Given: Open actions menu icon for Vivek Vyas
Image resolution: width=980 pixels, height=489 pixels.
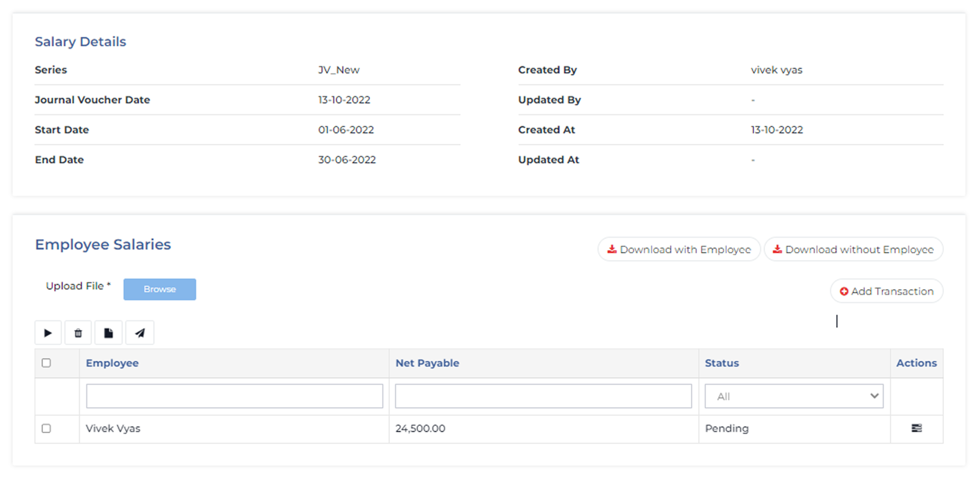Looking at the screenshot, I should pyautogui.click(x=916, y=428).
